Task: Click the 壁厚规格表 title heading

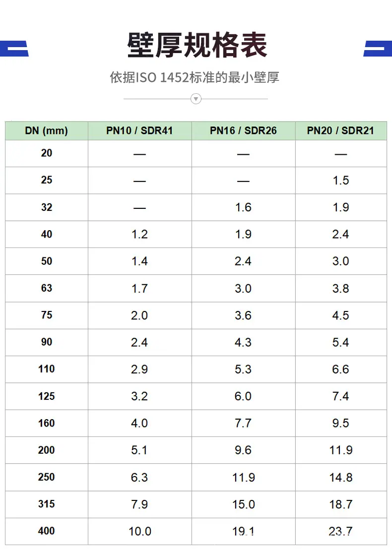Action: pos(197,45)
